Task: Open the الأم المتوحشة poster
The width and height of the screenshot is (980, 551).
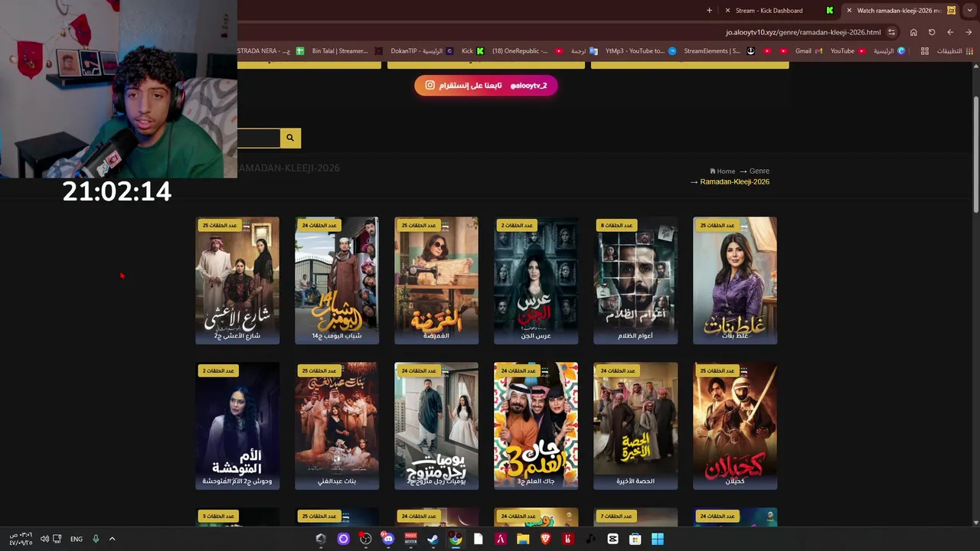Action: (x=237, y=425)
